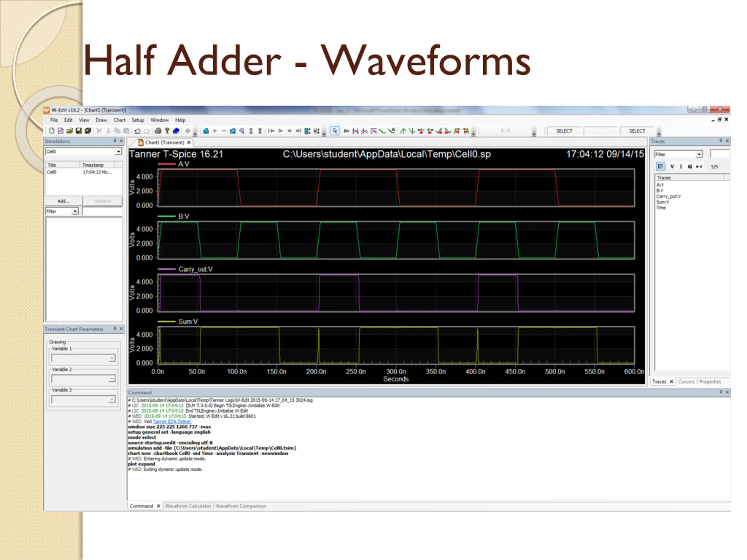Select the zoom box magnifier icon
This screenshot has width=747, height=560.
coord(233,131)
